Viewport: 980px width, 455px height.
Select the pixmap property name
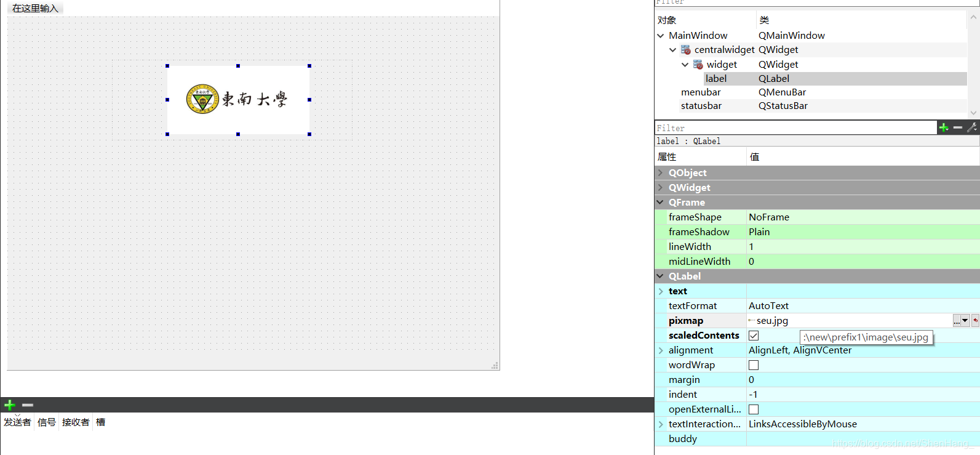coord(686,321)
